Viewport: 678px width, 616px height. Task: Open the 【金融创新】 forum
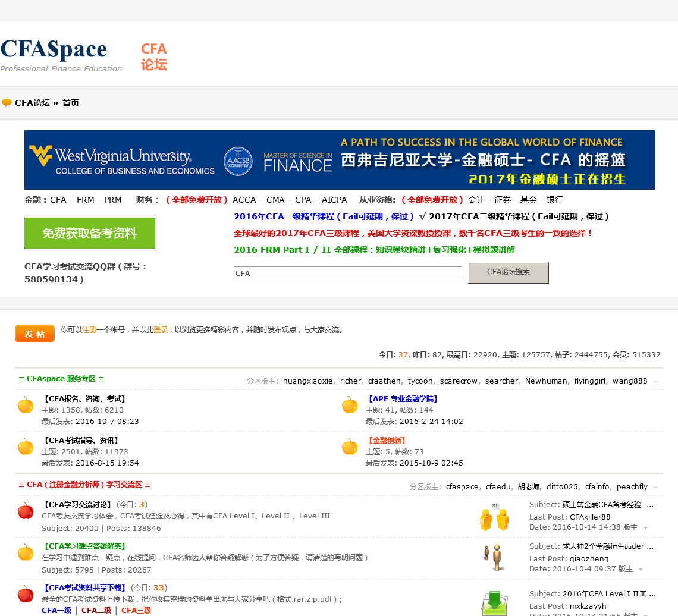[387, 441]
